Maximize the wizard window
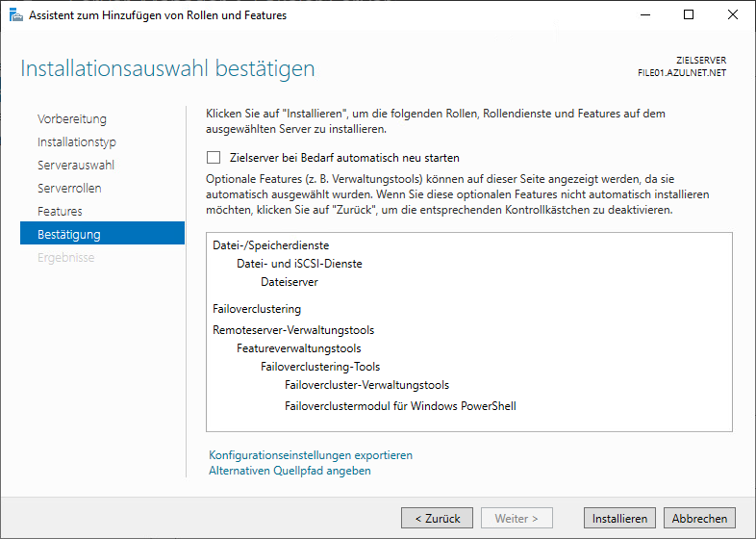Image resolution: width=756 pixels, height=539 pixels. [689, 15]
